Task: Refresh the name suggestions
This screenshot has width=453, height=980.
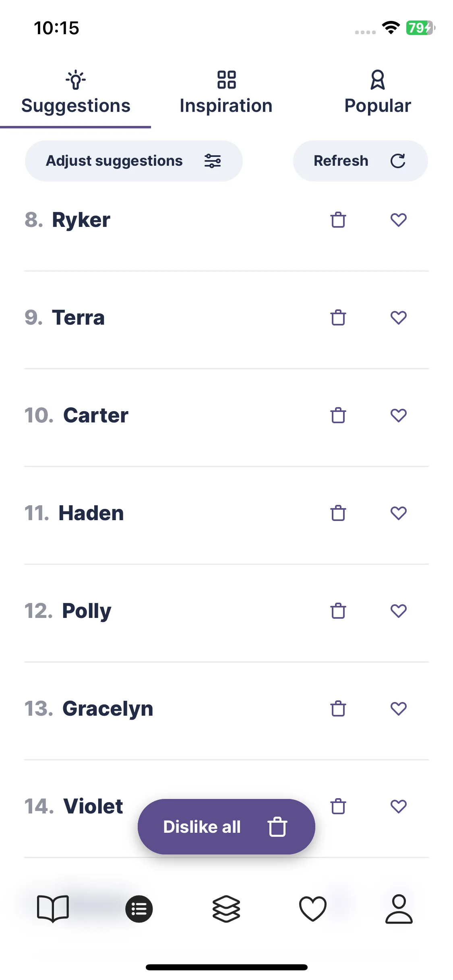Action: pos(360,161)
